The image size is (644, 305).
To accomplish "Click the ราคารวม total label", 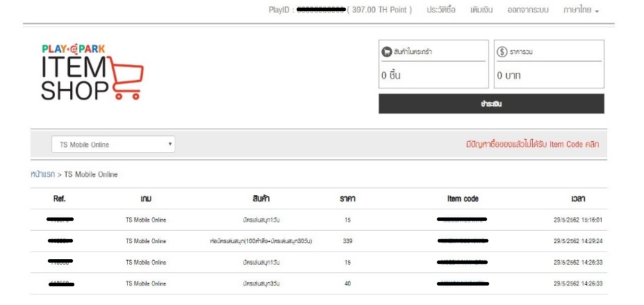I will click(521, 52).
